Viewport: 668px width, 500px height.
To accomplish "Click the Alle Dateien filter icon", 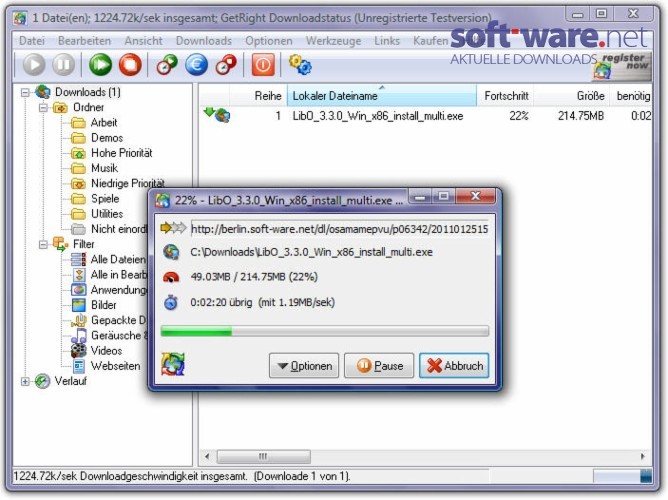I will pos(78,259).
